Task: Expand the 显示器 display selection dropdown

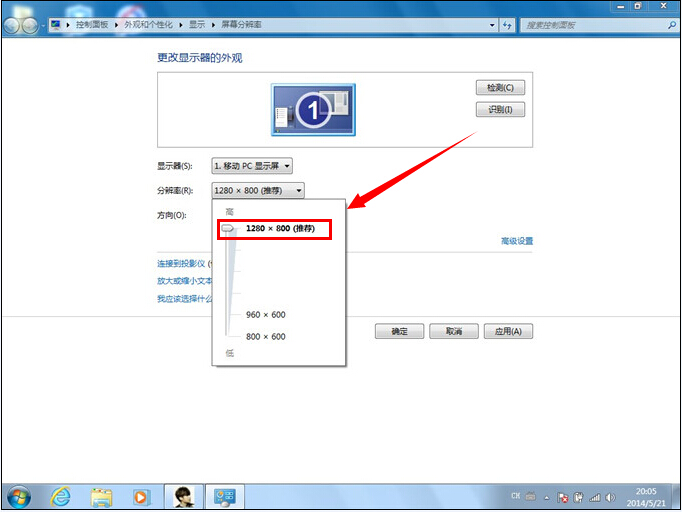Action: tap(252, 165)
